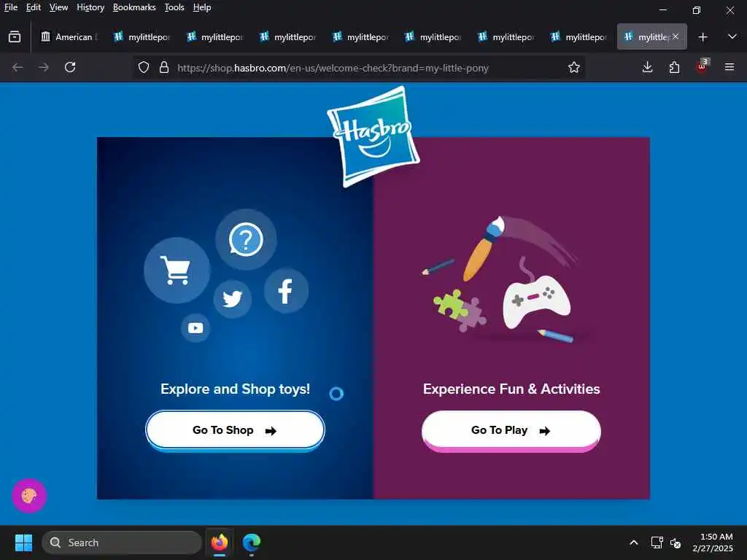Show site security via padlock icon
747x560 pixels.
click(164, 68)
